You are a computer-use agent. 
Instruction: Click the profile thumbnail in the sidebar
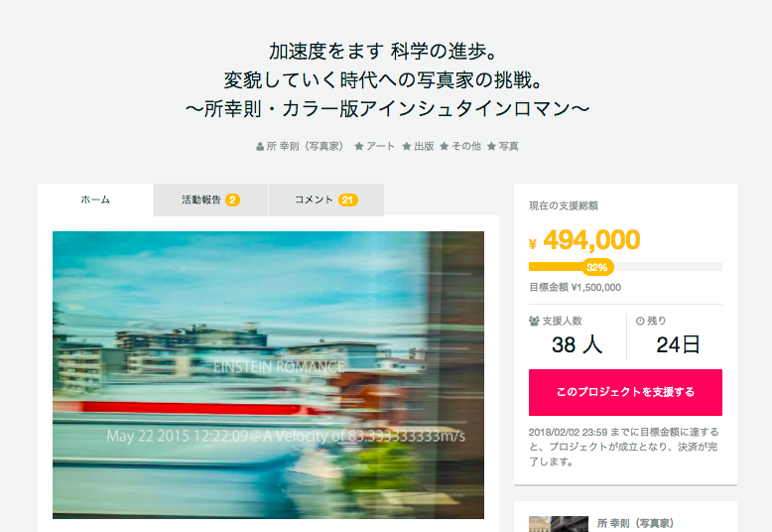[559, 524]
